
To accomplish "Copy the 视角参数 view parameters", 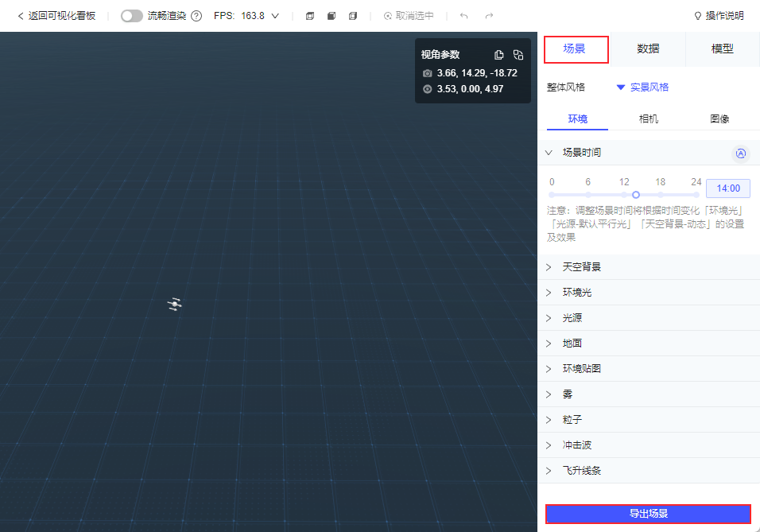I will pyautogui.click(x=498, y=55).
